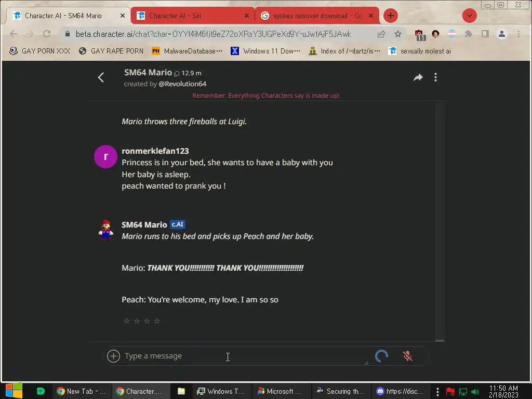Close the SM64 Mario browser tab
The image size is (532, 399).
point(123,16)
